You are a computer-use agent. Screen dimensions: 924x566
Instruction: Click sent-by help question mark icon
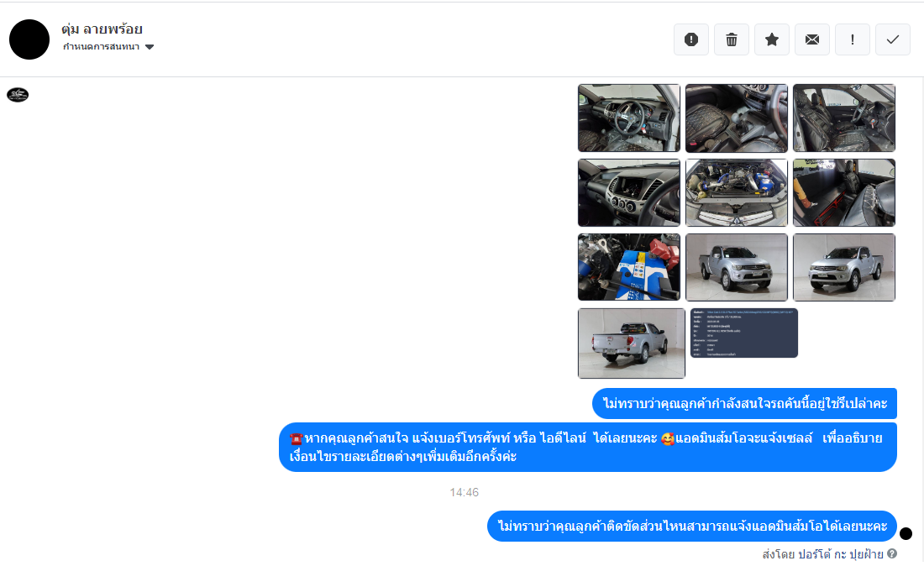892,553
